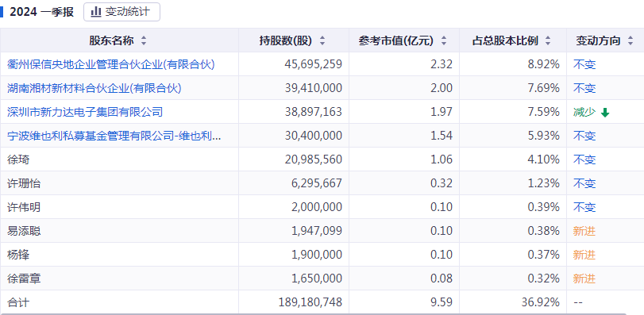Open 深圳市新力达电子集团有限公司 link
This screenshot has height=315, width=644.
[85, 112]
